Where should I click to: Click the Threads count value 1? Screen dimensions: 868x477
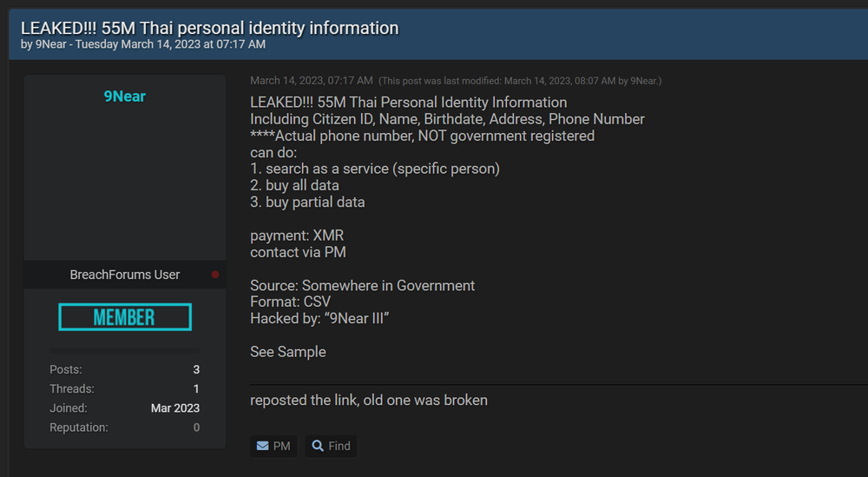[196, 389]
